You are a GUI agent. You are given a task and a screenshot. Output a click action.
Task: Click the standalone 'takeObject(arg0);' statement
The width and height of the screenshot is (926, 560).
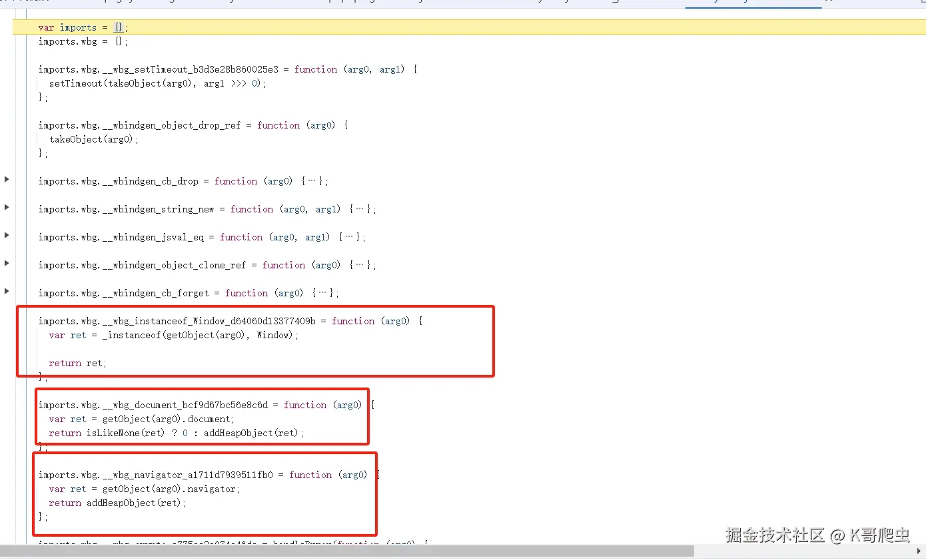coord(94,139)
